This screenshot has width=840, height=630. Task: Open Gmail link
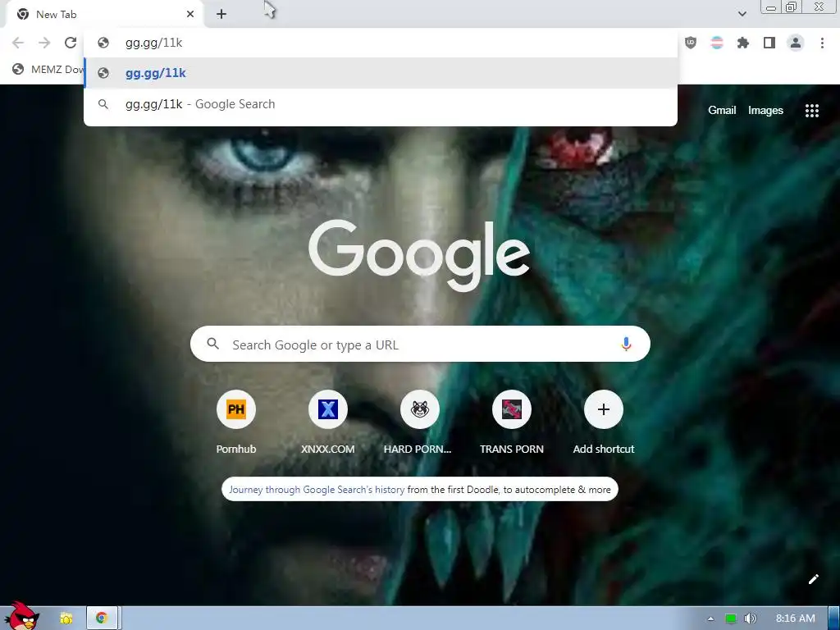point(722,111)
